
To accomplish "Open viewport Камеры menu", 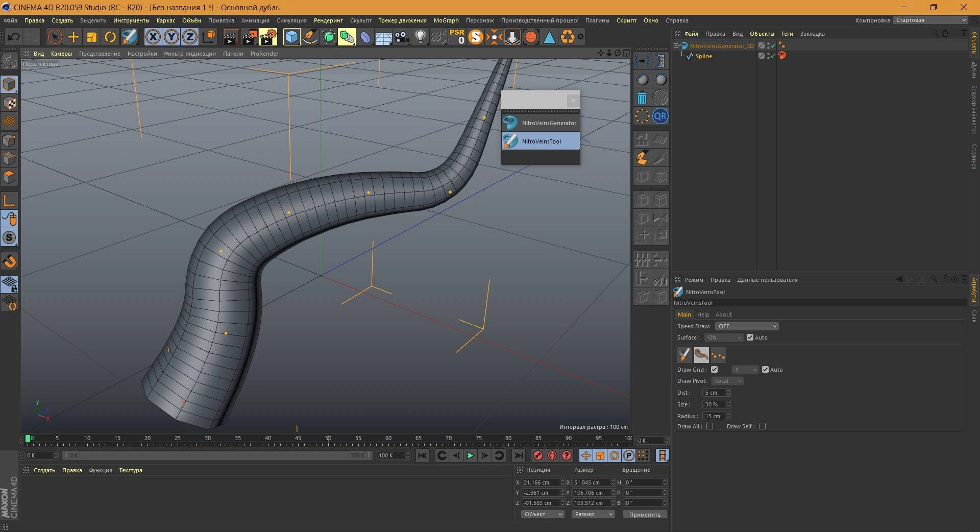I will (x=61, y=54).
